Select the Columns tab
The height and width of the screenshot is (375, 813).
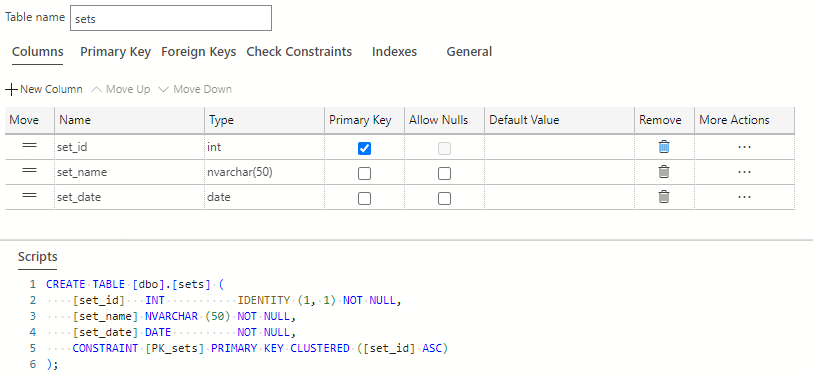click(38, 52)
